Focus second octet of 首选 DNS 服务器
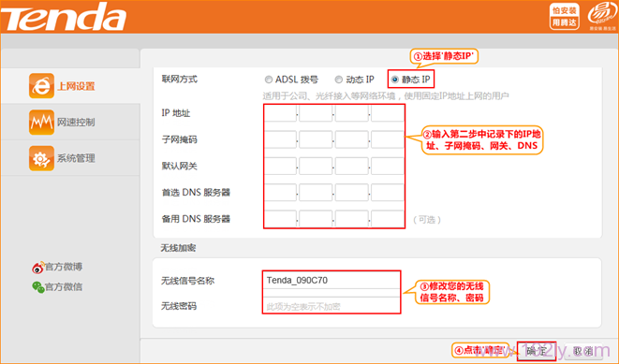Image resolution: width=619 pixels, height=364 pixels. 316,193
